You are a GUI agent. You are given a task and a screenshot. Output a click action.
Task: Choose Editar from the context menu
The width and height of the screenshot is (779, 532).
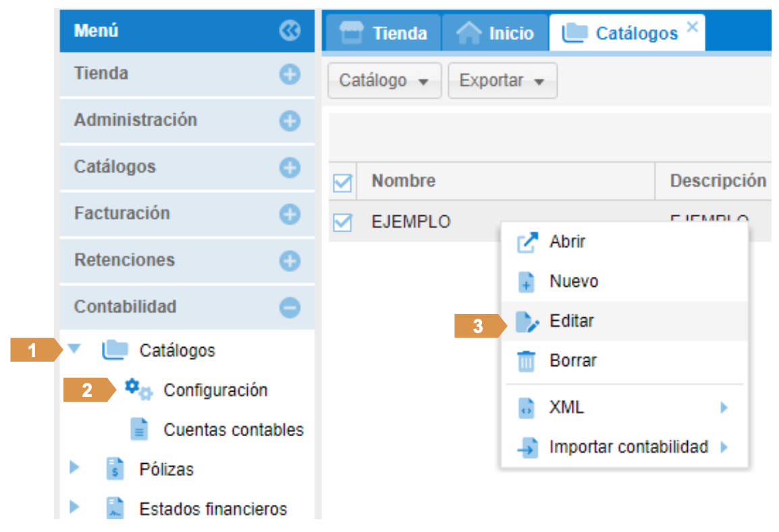(x=571, y=321)
